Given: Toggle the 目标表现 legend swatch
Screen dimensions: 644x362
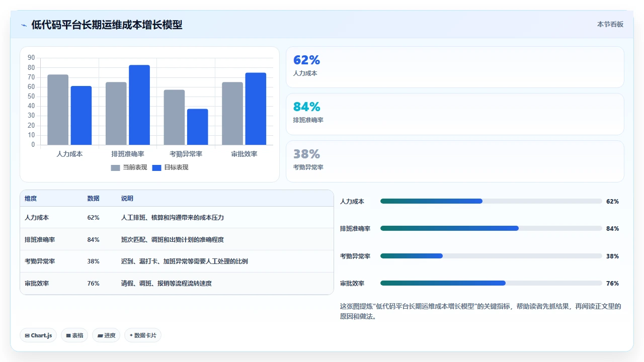Looking at the screenshot, I should pos(156,167).
